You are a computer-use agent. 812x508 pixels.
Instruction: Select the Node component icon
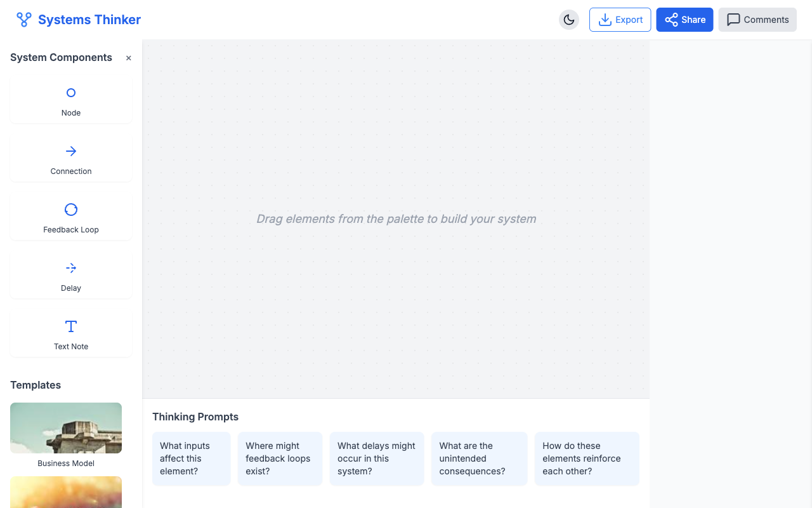click(x=70, y=93)
